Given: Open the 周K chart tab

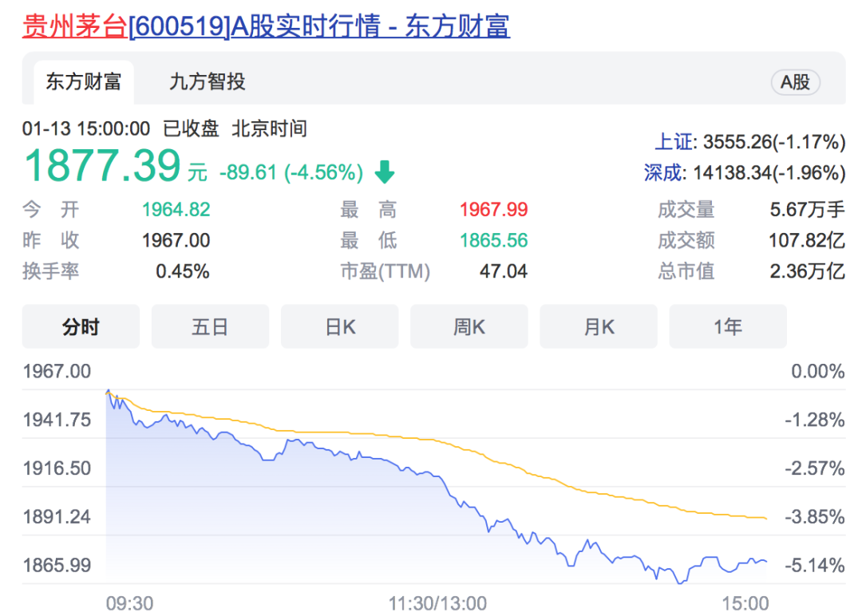Looking at the screenshot, I should (469, 327).
